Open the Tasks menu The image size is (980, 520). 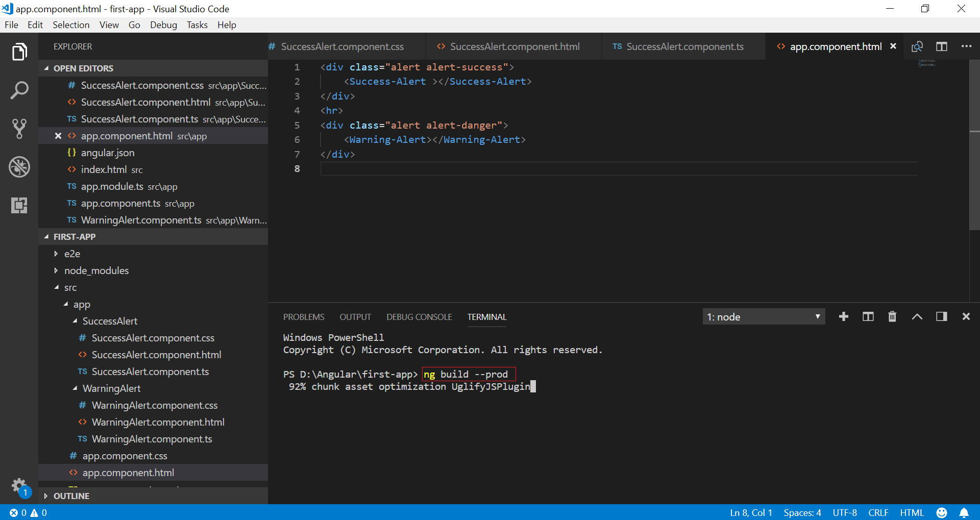(197, 25)
